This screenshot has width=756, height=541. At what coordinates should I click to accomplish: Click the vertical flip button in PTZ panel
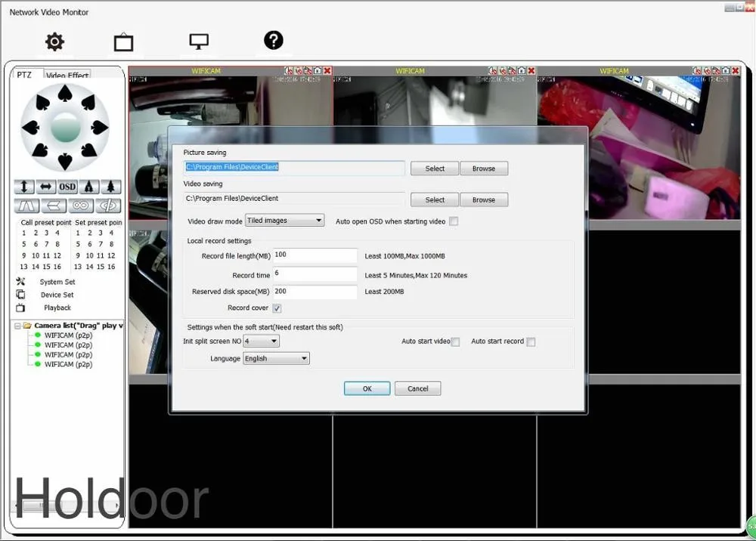click(x=27, y=206)
